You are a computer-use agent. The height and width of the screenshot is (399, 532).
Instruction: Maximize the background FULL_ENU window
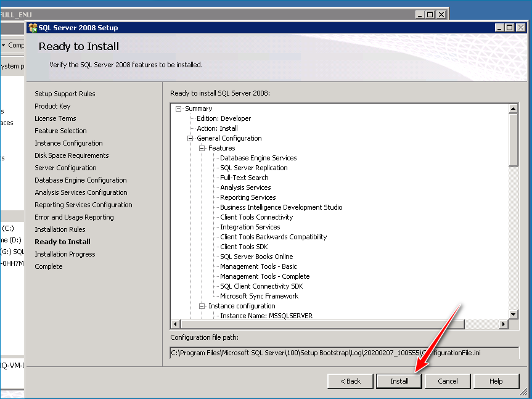coord(430,15)
